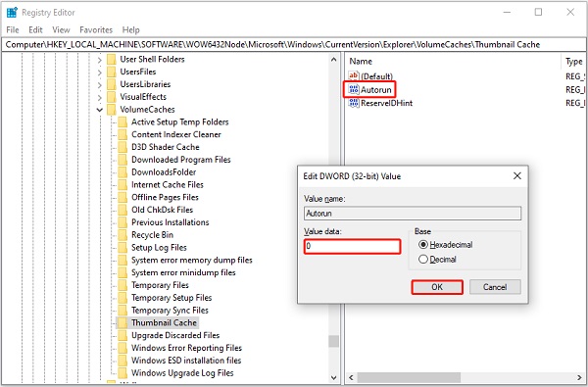Collapse the VolumeCaches key
The image size is (588, 387).
pyautogui.click(x=99, y=110)
